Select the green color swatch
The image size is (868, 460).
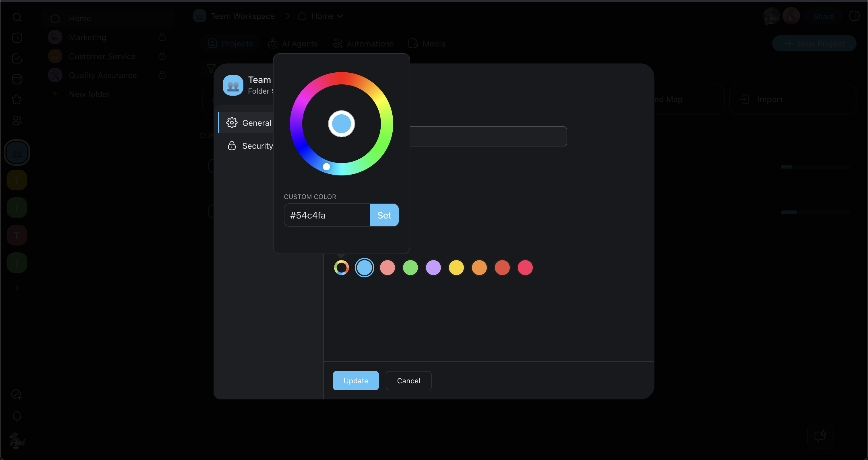pyautogui.click(x=410, y=268)
